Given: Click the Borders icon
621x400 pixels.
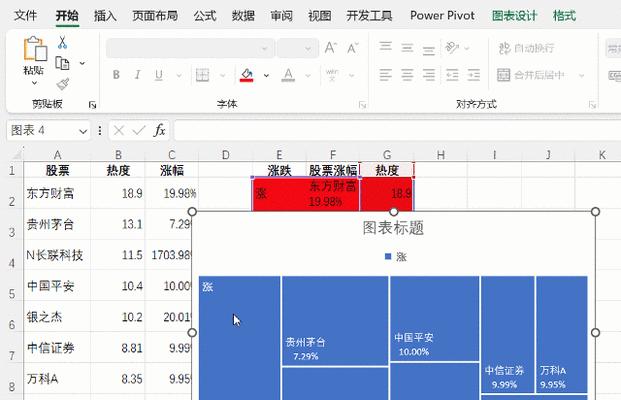Looking at the screenshot, I should 202,74.
